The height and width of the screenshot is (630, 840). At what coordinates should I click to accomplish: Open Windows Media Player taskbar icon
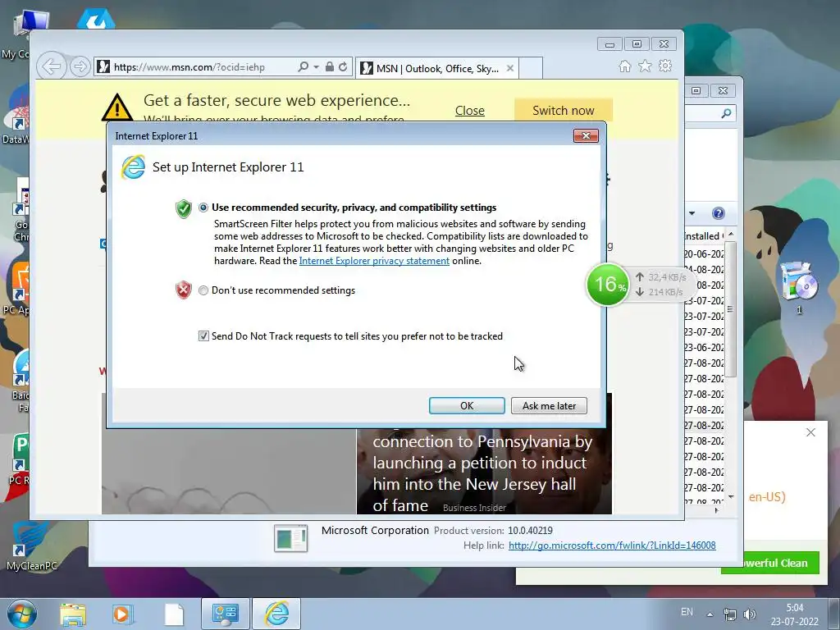122,614
